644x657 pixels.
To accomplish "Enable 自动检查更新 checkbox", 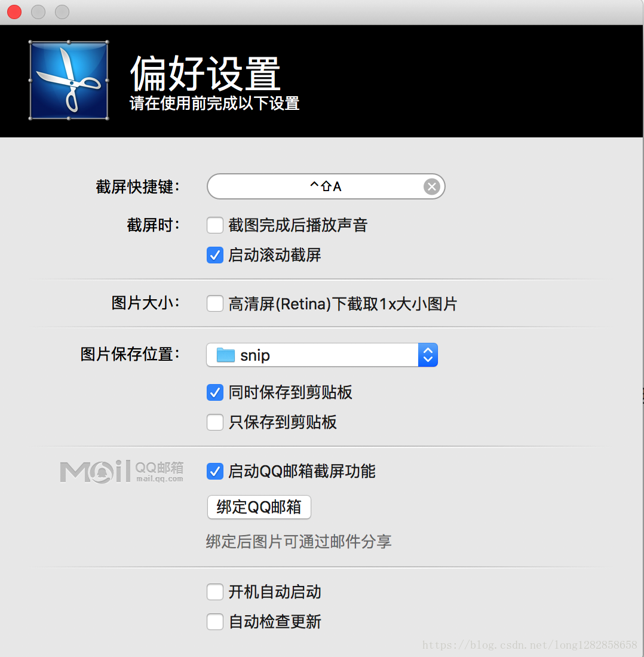I will [215, 622].
